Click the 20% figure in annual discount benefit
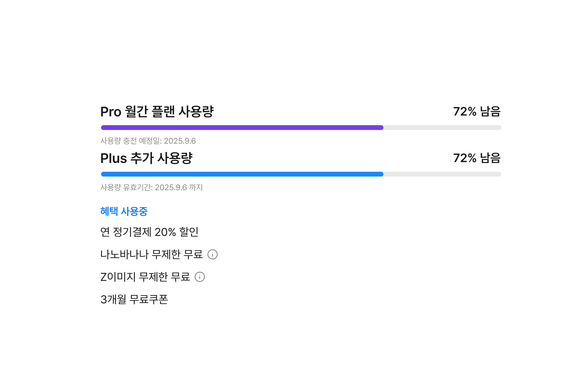Screen dimensions: 588x390 pyautogui.click(x=165, y=232)
